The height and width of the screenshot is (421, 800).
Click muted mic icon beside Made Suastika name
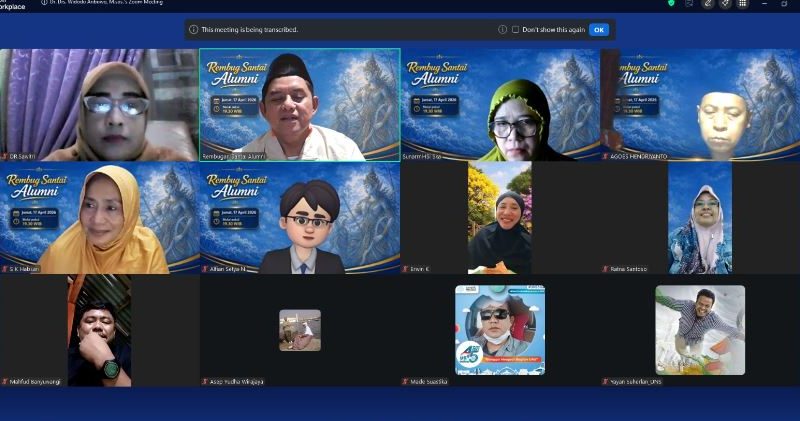[406, 382]
